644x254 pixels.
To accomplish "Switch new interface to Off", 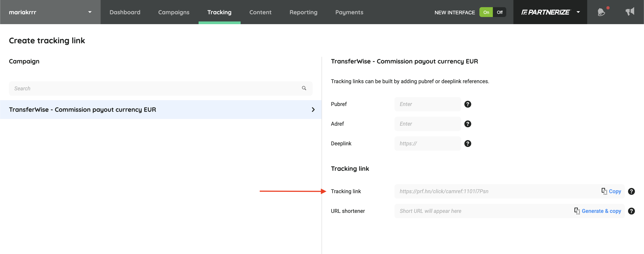I will point(499,12).
